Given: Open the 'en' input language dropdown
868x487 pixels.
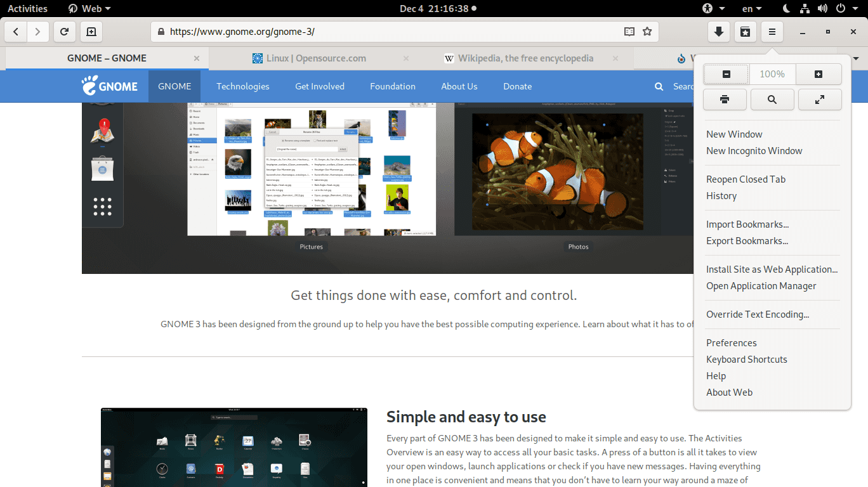Looking at the screenshot, I should point(753,8).
